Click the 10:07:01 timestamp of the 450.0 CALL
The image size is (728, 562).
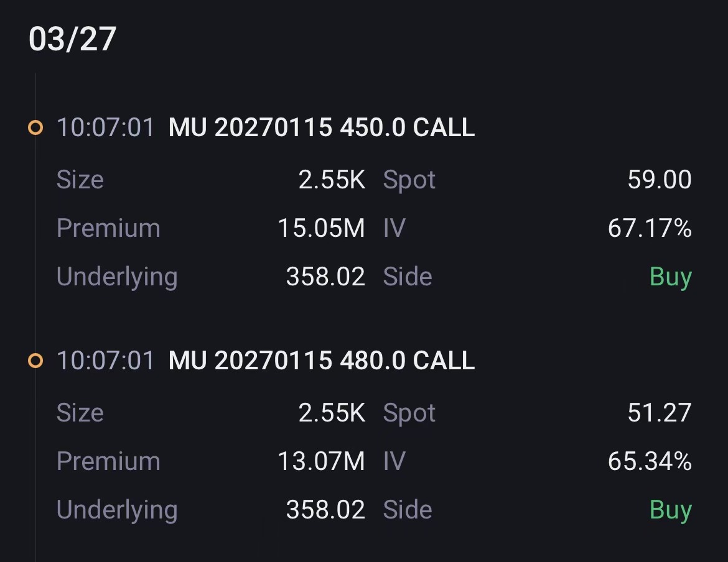click(x=105, y=127)
